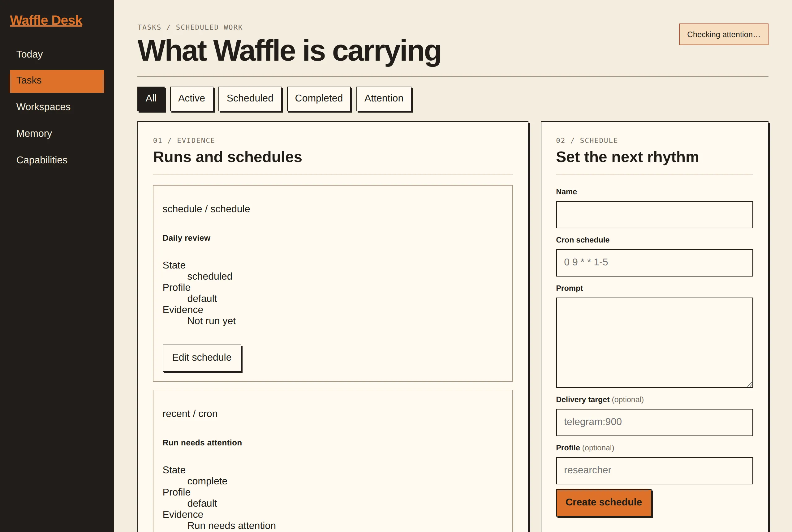Image resolution: width=792 pixels, height=532 pixels.
Task: Open Memory section
Action: point(57,133)
